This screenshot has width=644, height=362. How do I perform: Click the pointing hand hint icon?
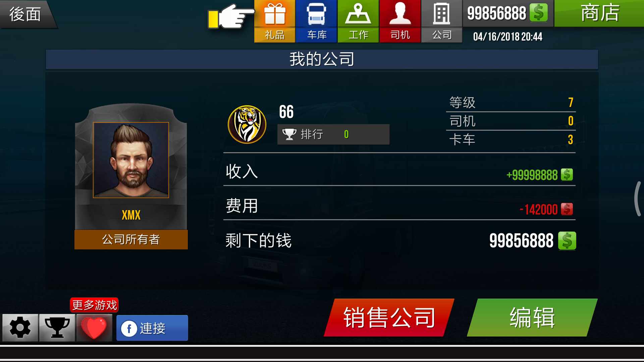coord(231,16)
